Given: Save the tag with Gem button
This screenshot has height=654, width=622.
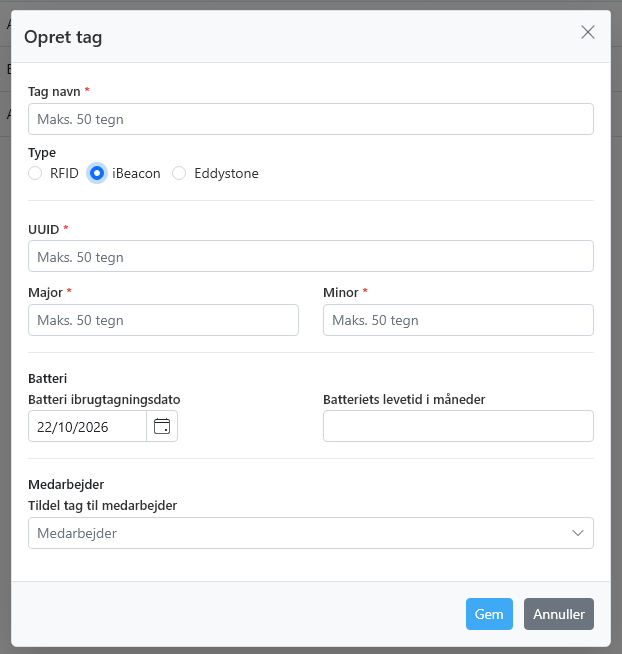Looking at the screenshot, I should [x=489, y=614].
